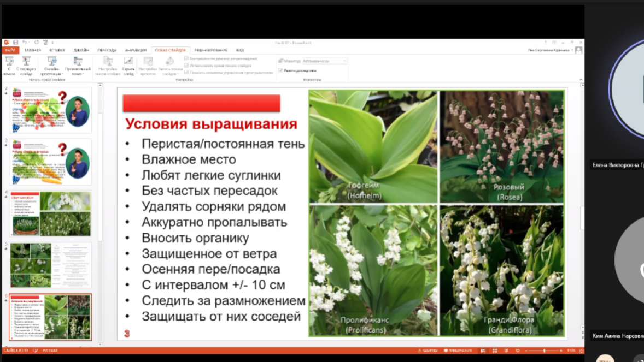Open the Монитор dropdown list
The image size is (644, 362).
point(324,61)
